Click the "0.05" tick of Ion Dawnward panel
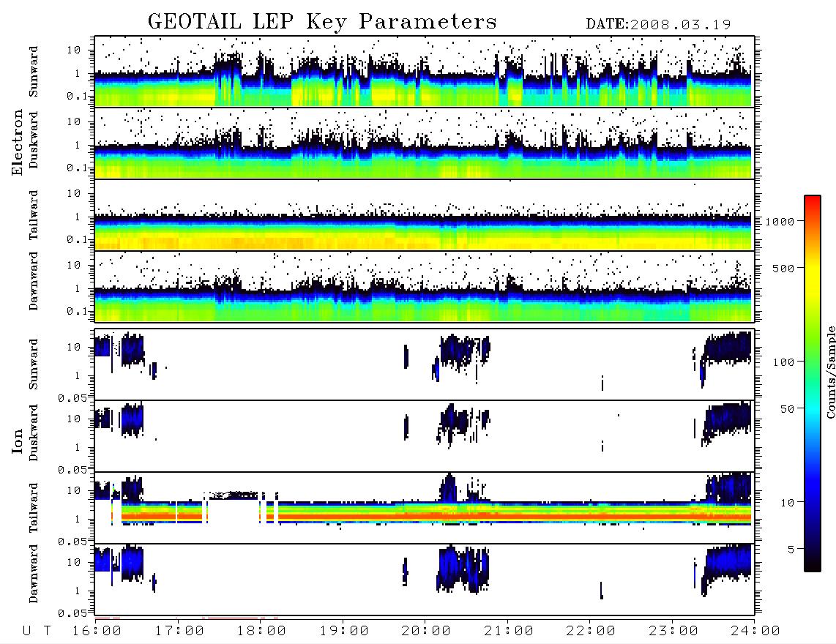Viewport: 836px width, 644px height. pos(72,613)
